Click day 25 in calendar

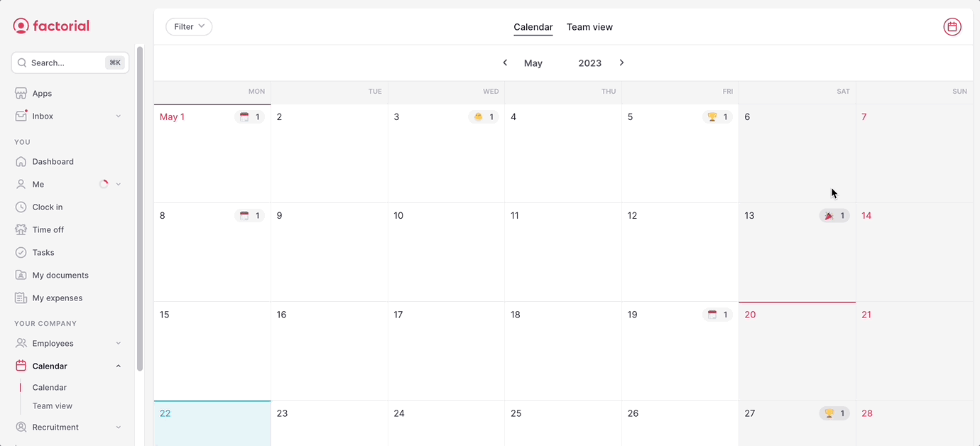click(563, 423)
